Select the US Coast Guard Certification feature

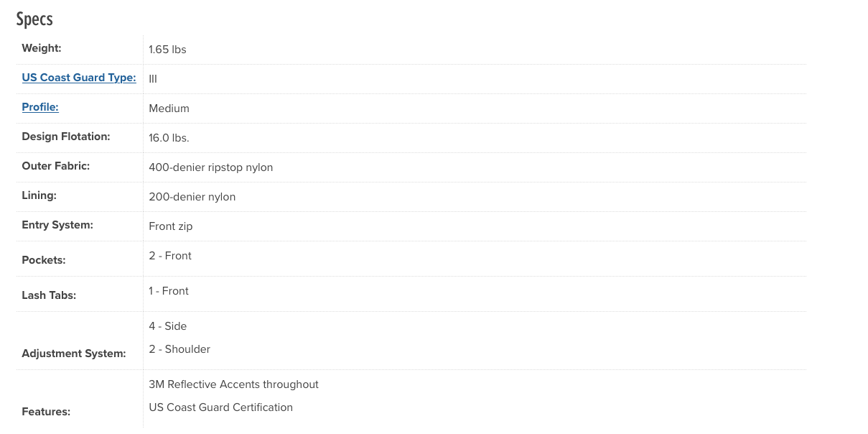[220, 407]
